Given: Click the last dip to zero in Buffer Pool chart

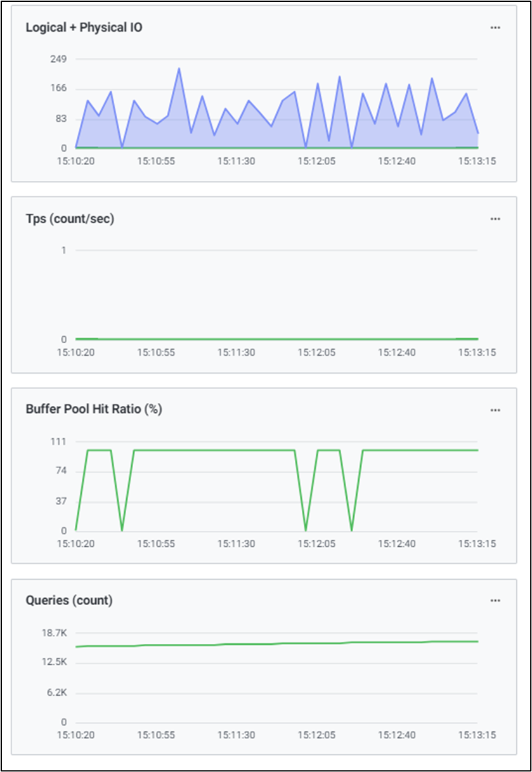Looking at the screenshot, I should coord(351,530).
